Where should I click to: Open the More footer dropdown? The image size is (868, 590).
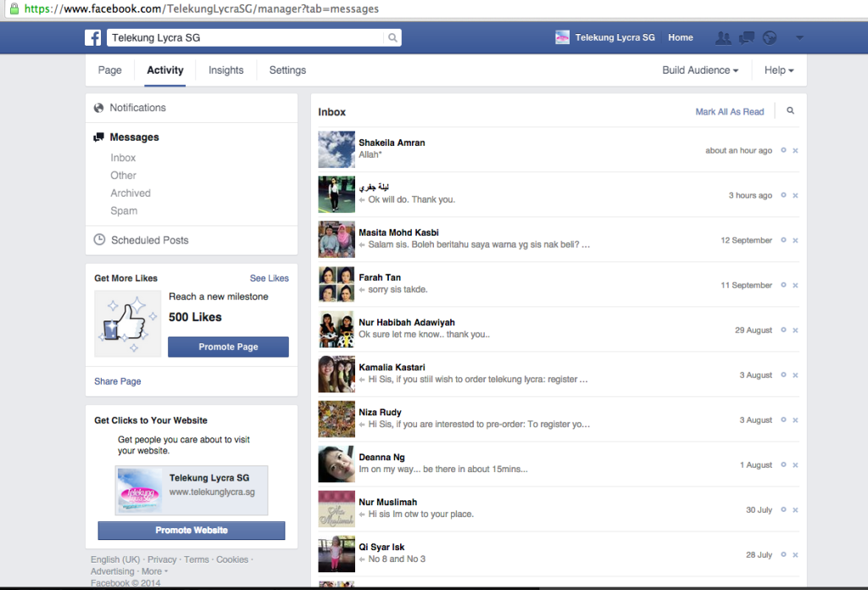pos(154,571)
